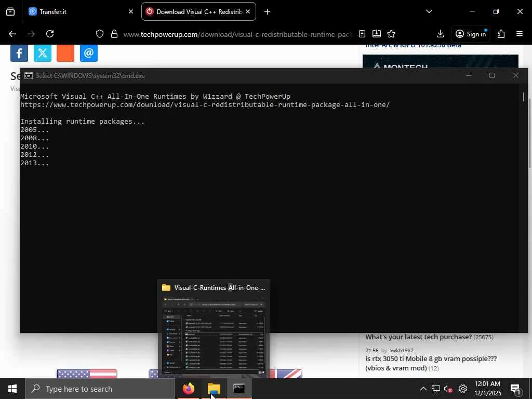Expand the list all tabs chevron
The image size is (532, 399).
[429, 12]
